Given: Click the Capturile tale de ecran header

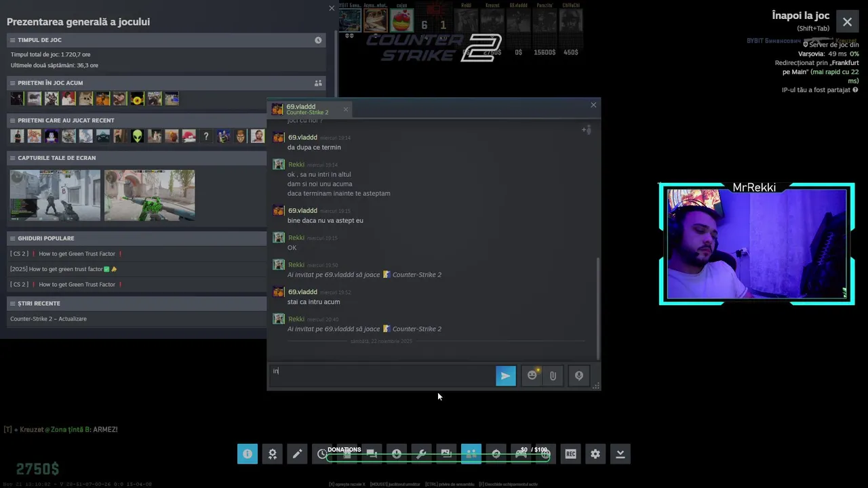Looking at the screenshot, I should [x=136, y=158].
